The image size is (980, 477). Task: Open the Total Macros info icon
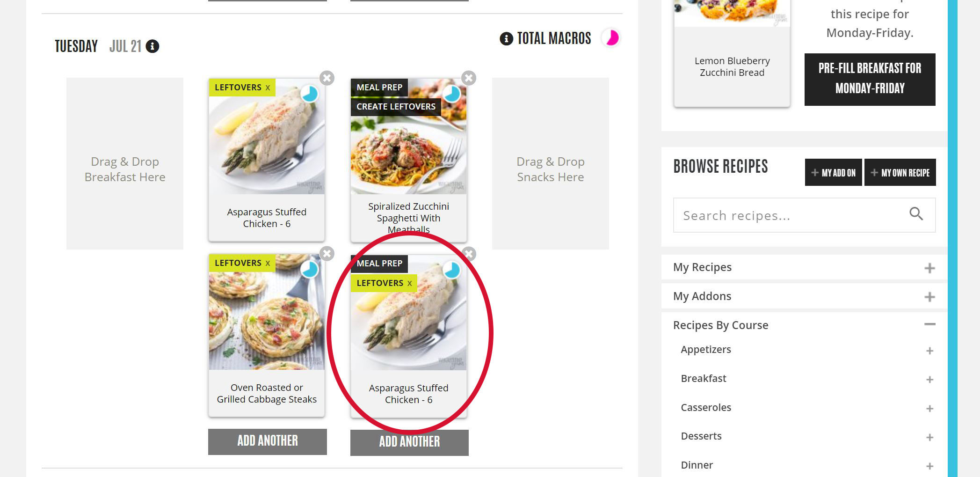point(506,38)
